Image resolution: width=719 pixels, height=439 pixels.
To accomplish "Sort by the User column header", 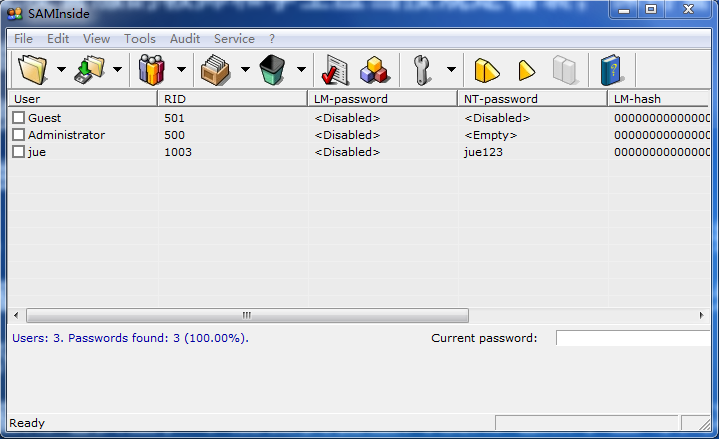I will [x=83, y=99].
